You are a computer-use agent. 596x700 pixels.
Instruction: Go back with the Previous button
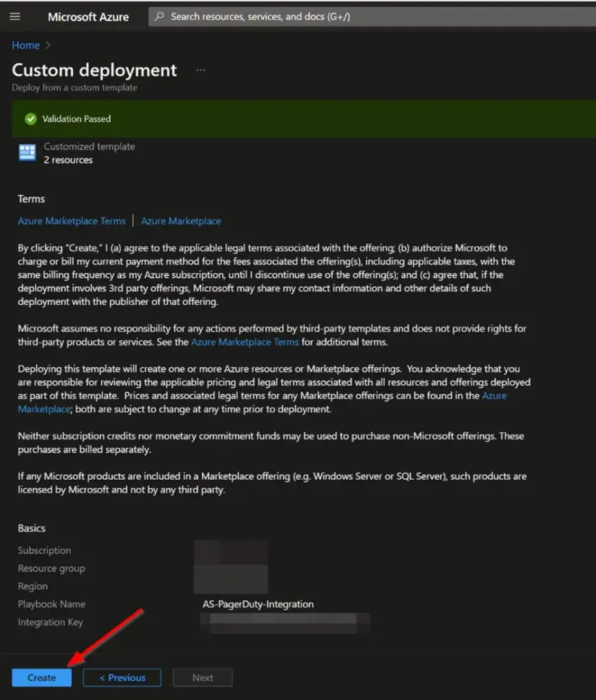point(122,677)
